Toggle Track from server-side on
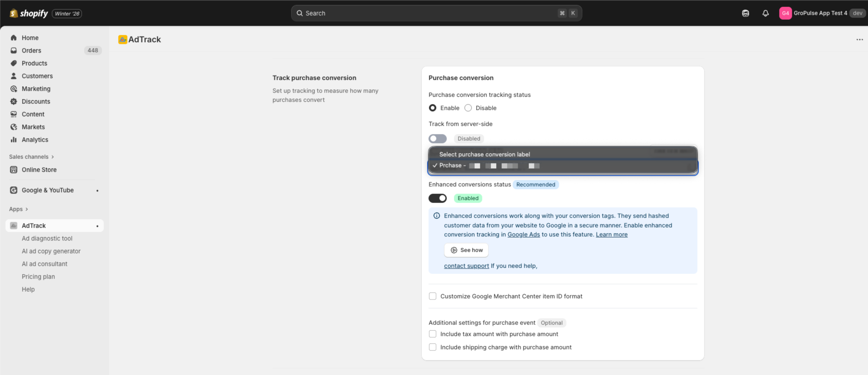 tap(438, 138)
